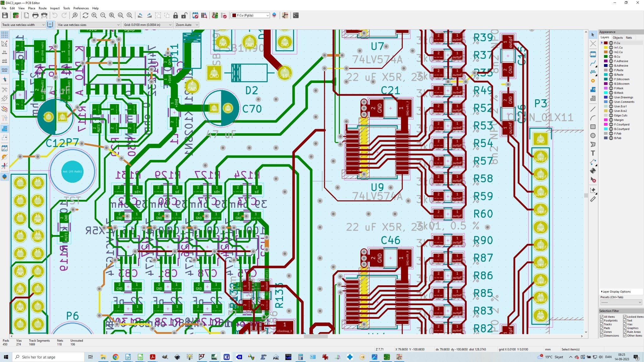
Task: Click the Print icon in toolbar
Action: (x=35, y=15)
